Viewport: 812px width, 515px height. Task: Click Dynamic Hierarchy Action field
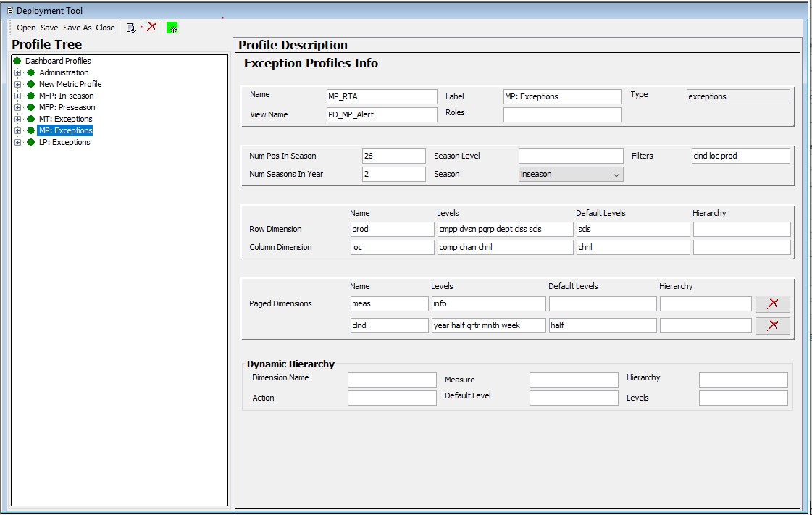tap(392, 398)
